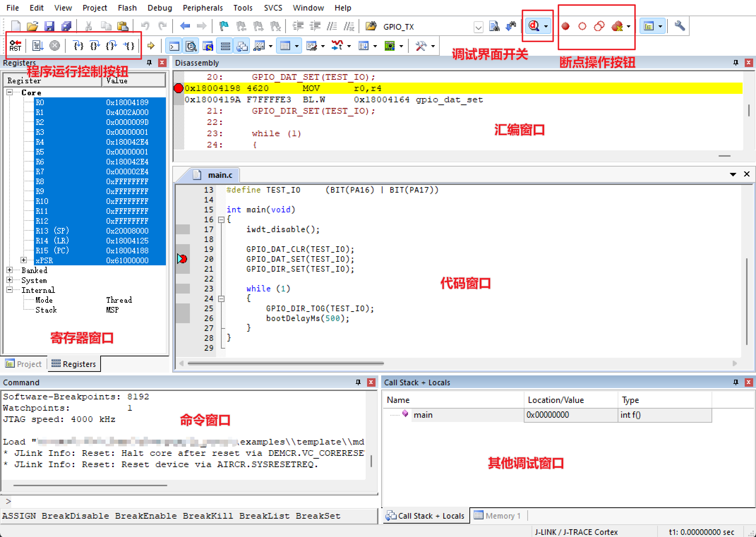This screenshot has height=537, width=756.
Task: Select the main row in Call Stack
Action: tap(423, 415)
